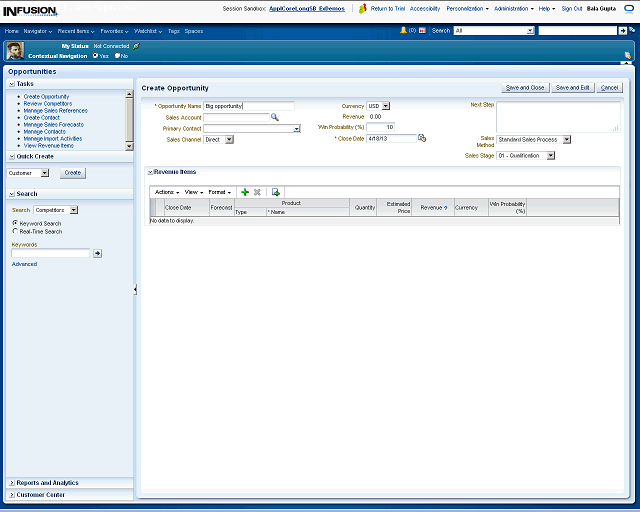
Task: Open the Sales Stage dropdown
Action: coord(548,156)
